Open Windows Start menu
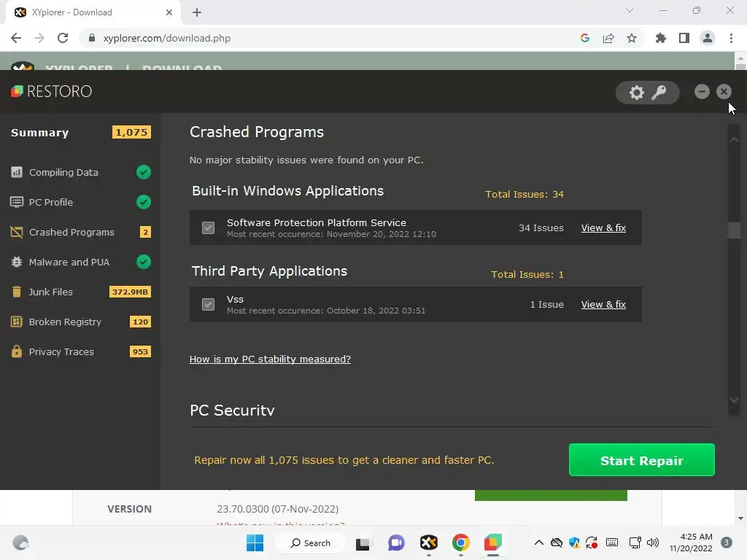 (255, 542)
